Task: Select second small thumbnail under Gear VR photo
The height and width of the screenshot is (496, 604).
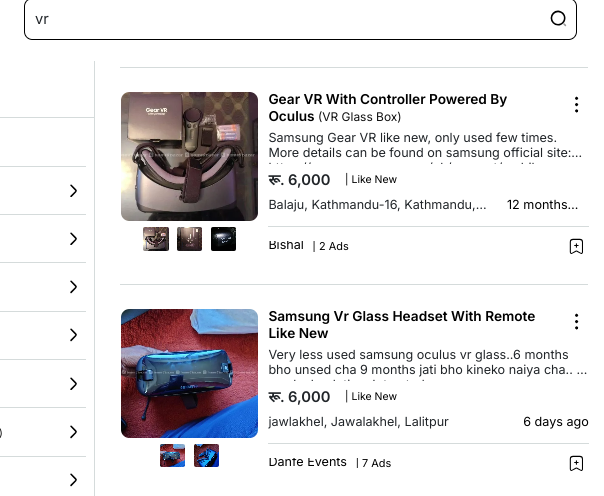Action: tap(189, 239)
